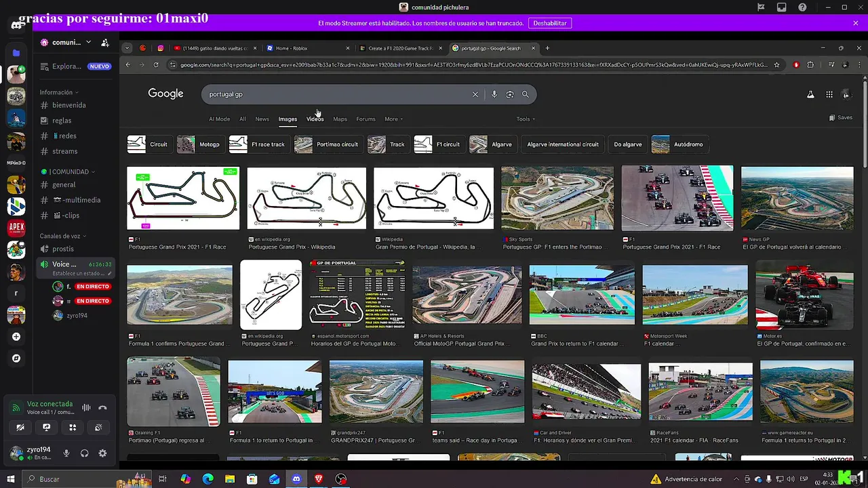Open Discord from the Windows taskbar

tap(296, 479)
